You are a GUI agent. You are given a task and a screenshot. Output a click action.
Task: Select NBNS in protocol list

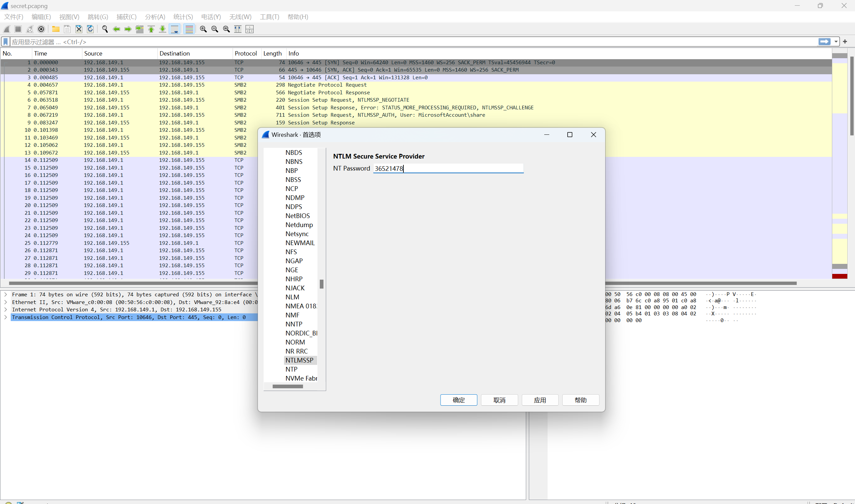[x=294, y=162]
